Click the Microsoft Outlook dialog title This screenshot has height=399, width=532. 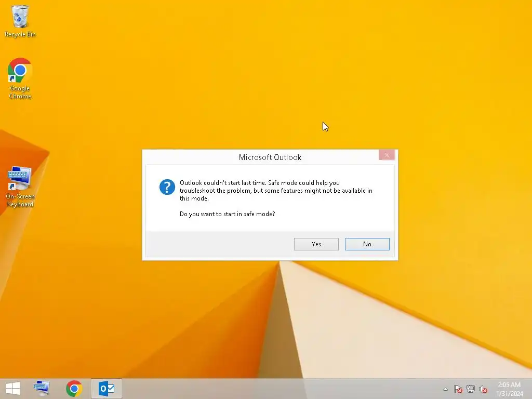pyautogui.click(x=270, y=157)
